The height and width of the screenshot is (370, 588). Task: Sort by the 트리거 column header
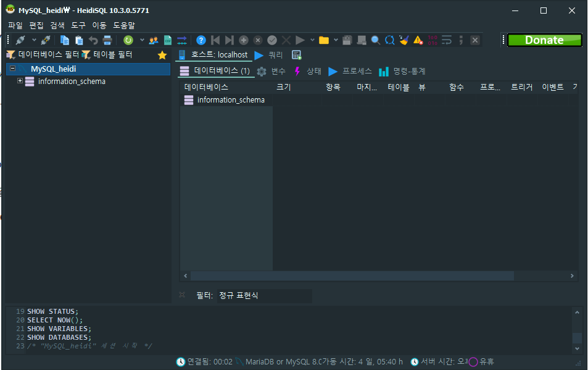(x=521, y=87)
